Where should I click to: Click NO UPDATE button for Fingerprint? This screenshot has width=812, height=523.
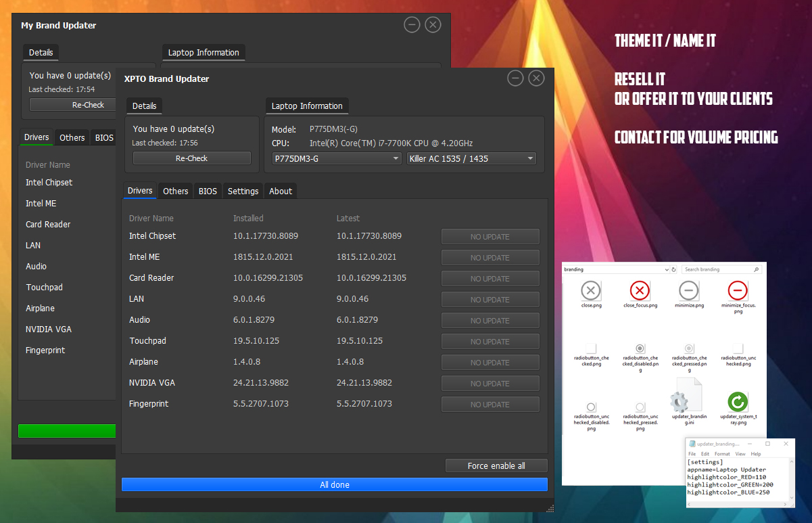pos(490,405)
